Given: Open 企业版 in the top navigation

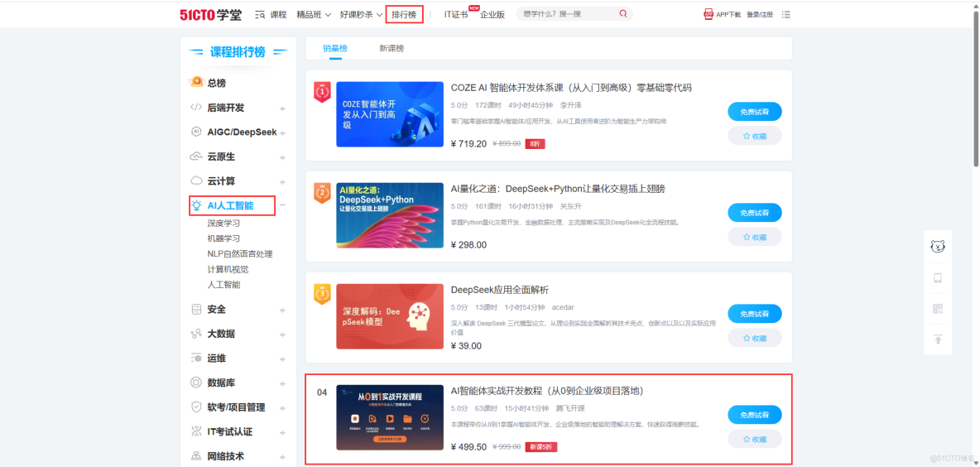Looking at the screenshot, I should 492,14.
